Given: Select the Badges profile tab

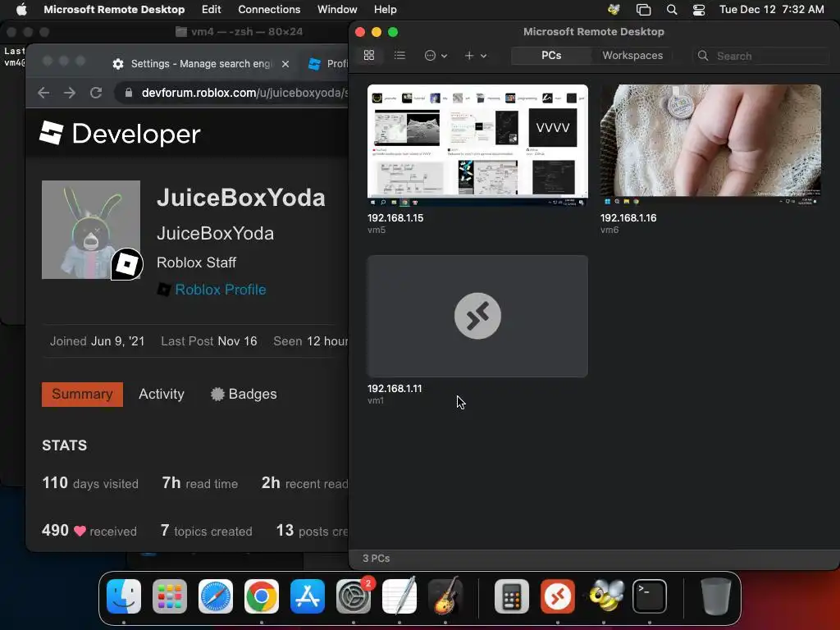Looking at the screenshot, I should click(244, 394).
